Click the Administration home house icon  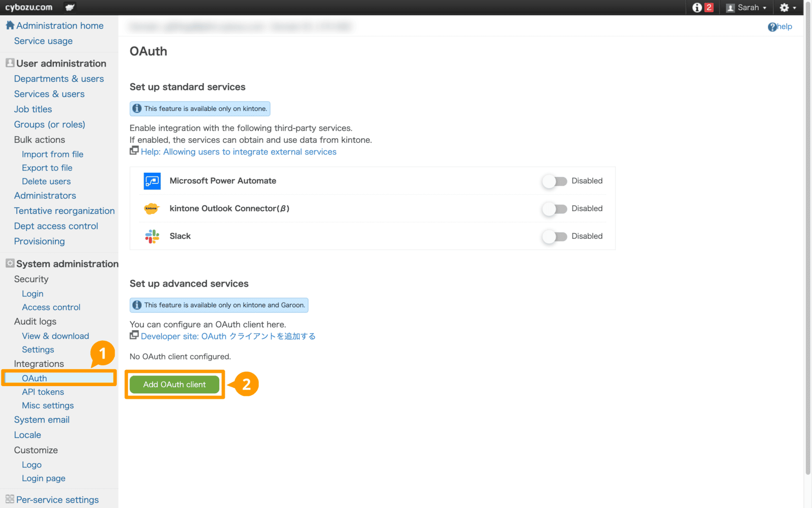(10, 25)
